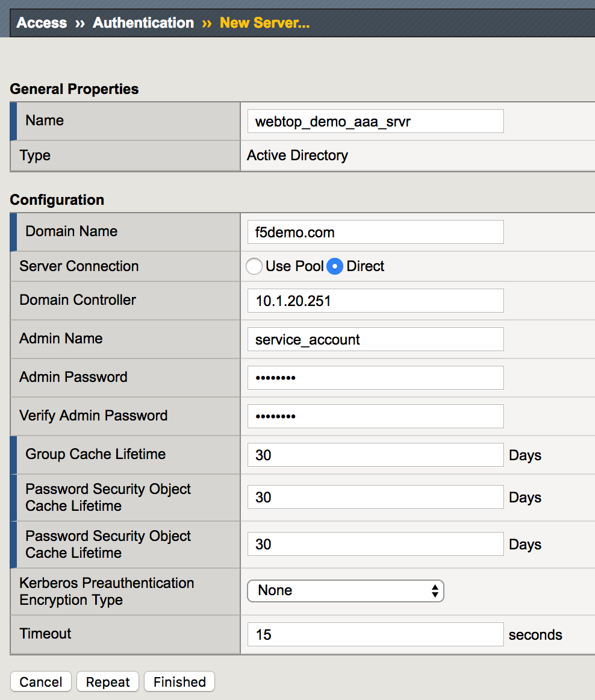Image resolution: width=595 pixels, height=700 pixels.
Task: Click the seconds unit text beside Timeout
Action: [535, 635]
